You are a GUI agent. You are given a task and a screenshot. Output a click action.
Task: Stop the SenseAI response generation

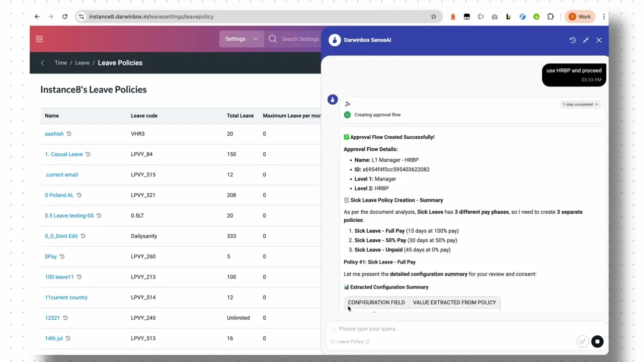[x=597, y=341]
